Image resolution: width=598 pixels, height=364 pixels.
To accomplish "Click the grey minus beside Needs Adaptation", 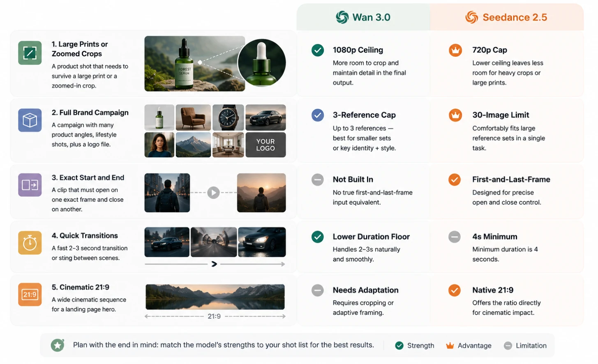I will point(317,290).
